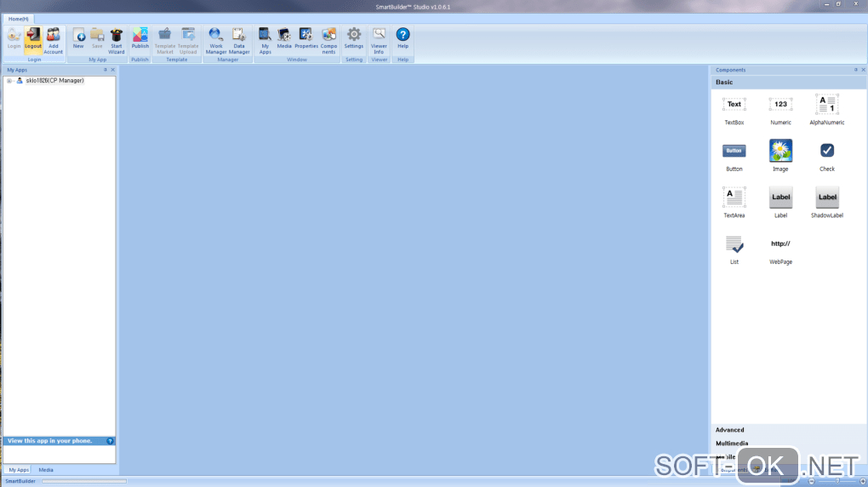
Task: Create a New app
Action: click(78, 39)
